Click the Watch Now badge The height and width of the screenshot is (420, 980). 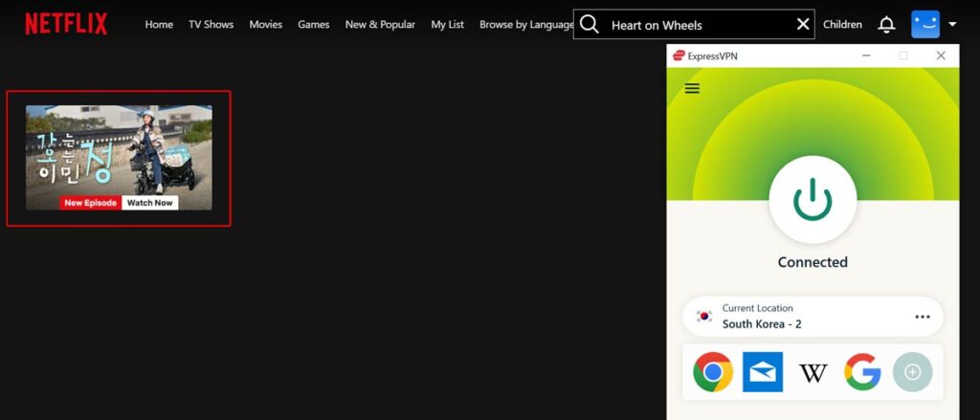point(150,203)
